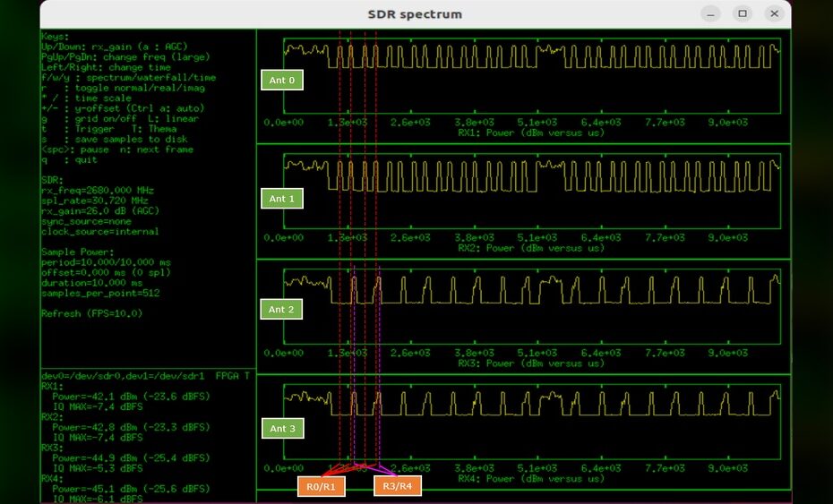This screenshot has height=504, width=833.
Task: Click the 'duration=10.000 ms' value
Action: 92,283
